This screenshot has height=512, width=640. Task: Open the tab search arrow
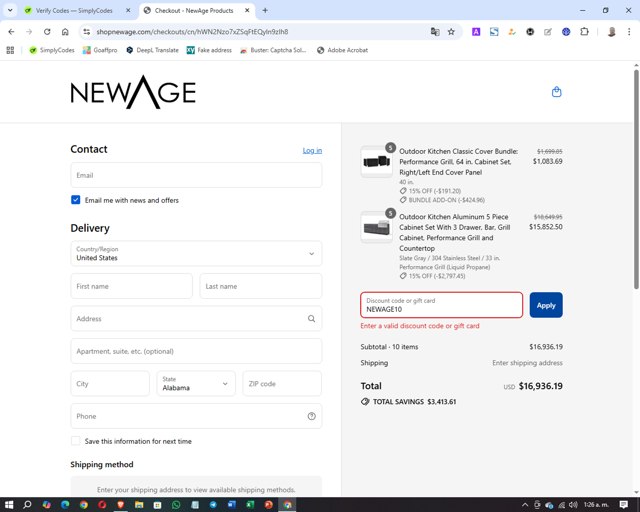(10, 11)
